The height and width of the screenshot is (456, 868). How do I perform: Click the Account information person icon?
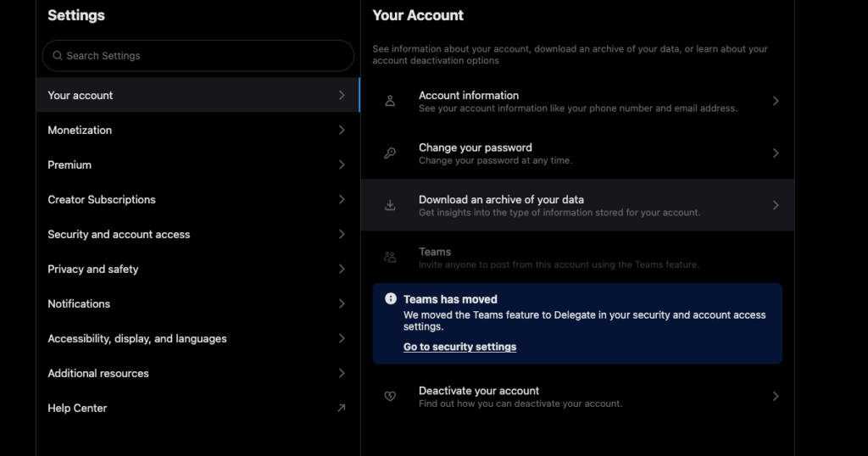pyautogui.click(x=390, y=101)
